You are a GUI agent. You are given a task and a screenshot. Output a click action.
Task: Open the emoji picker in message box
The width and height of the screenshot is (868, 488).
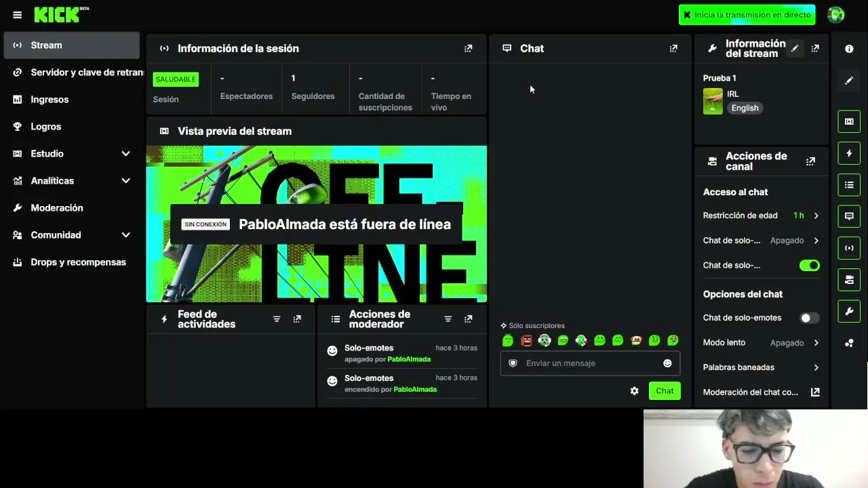[667, 363]
